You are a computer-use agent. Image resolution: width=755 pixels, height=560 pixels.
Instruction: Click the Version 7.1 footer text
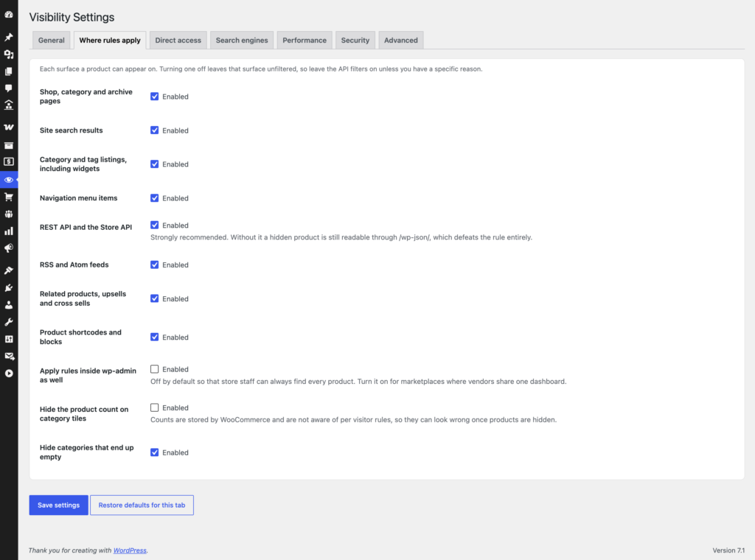click(x=728, y=550)
